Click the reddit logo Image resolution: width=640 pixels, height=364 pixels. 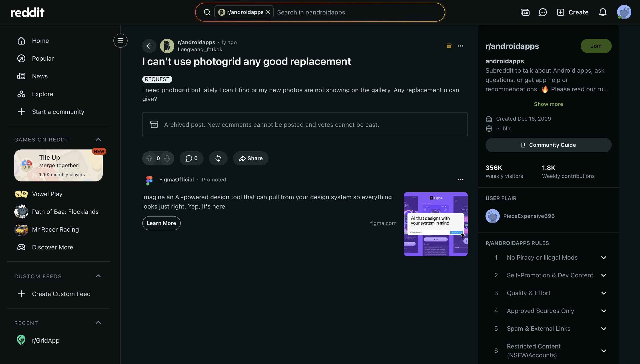[x=27, y=12]
